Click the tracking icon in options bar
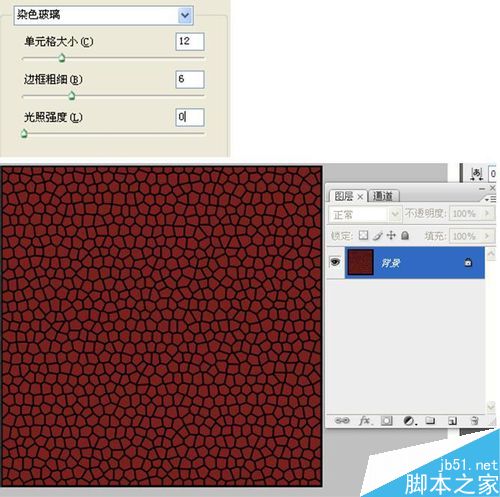The width and height of the screenshot is (500, 497). 477,174
